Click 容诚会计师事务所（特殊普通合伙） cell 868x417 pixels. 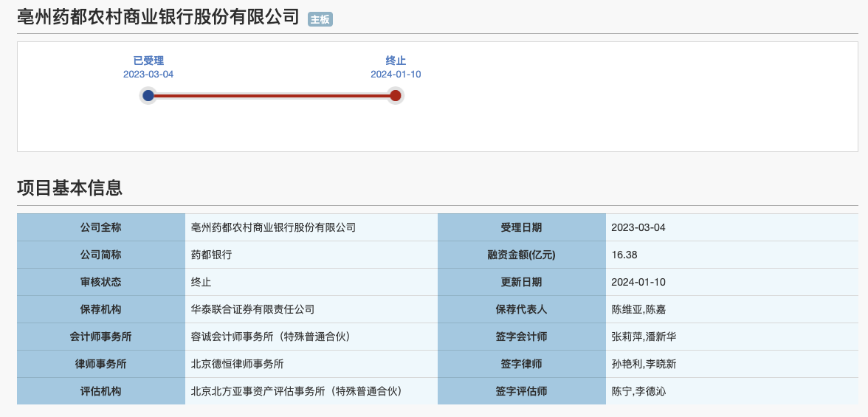(311, 337)
